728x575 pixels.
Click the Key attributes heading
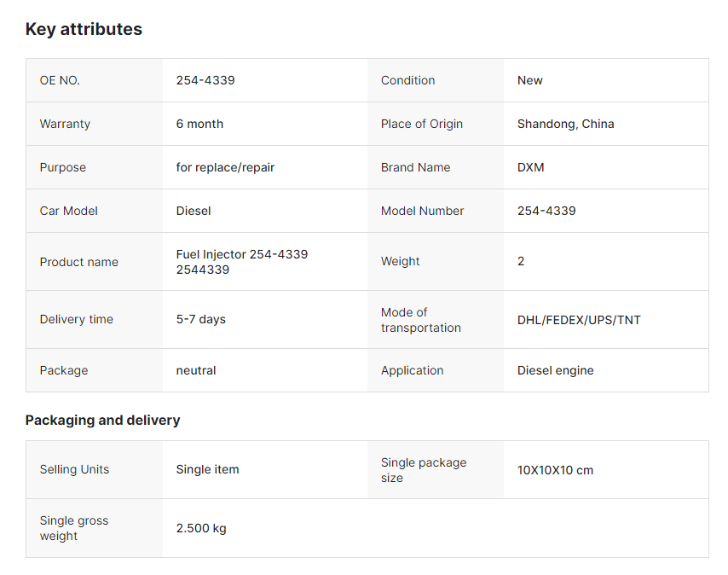(84, 29)
